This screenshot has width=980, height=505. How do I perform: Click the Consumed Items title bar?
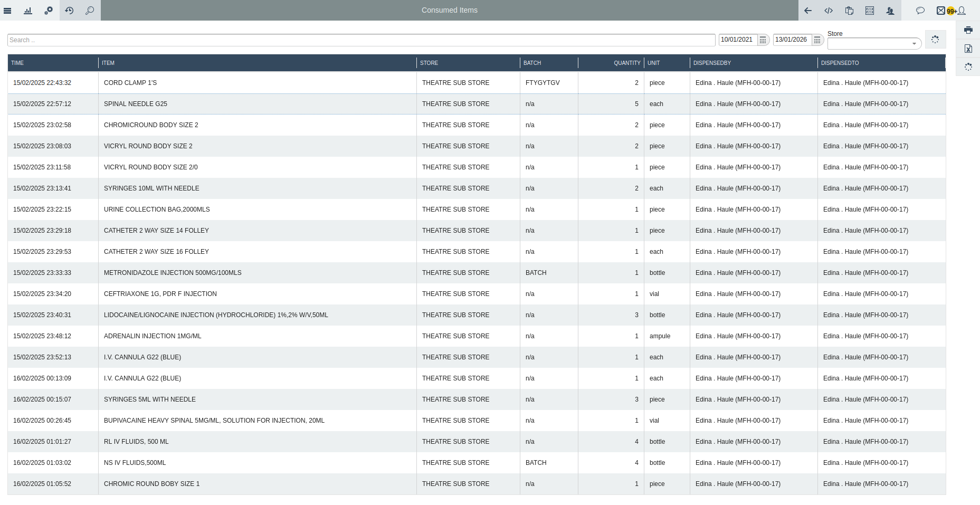coord(450,10)
